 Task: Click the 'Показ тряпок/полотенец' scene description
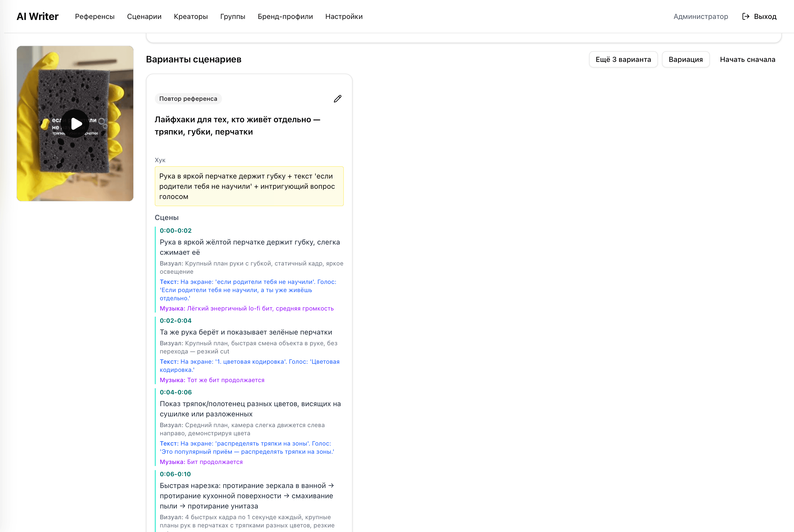click(250, 409)
